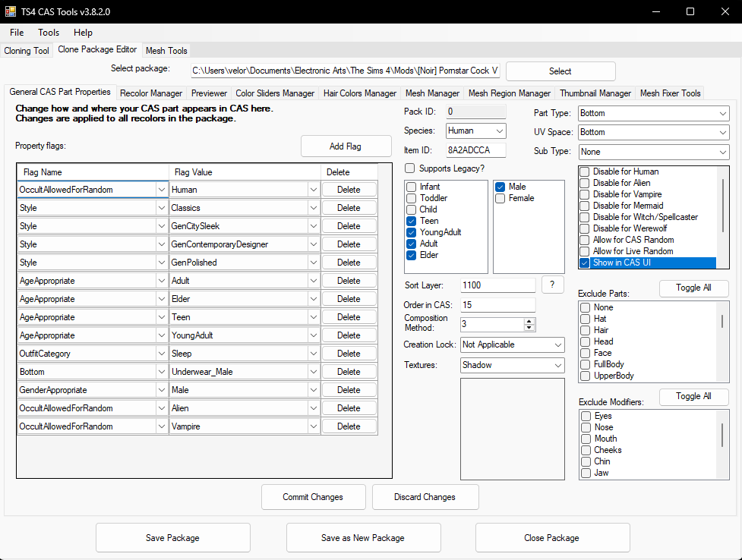Expand Flag Value dropdown for Underwear_Male row
The height and width of the screenshot is (560, 742).
point(313,372)
